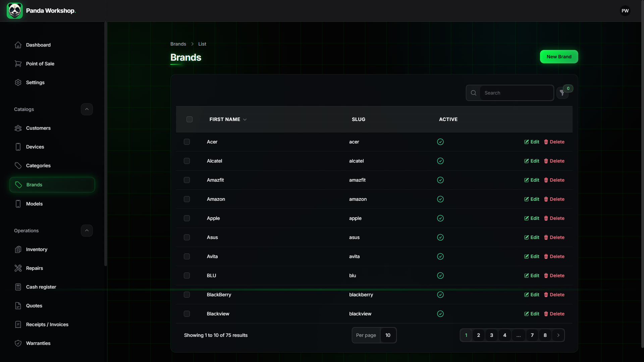Image resolution: width=644 pixels, height=362 pixels.
Task: Click the Devices phone icon
Action: pos(18,147)
